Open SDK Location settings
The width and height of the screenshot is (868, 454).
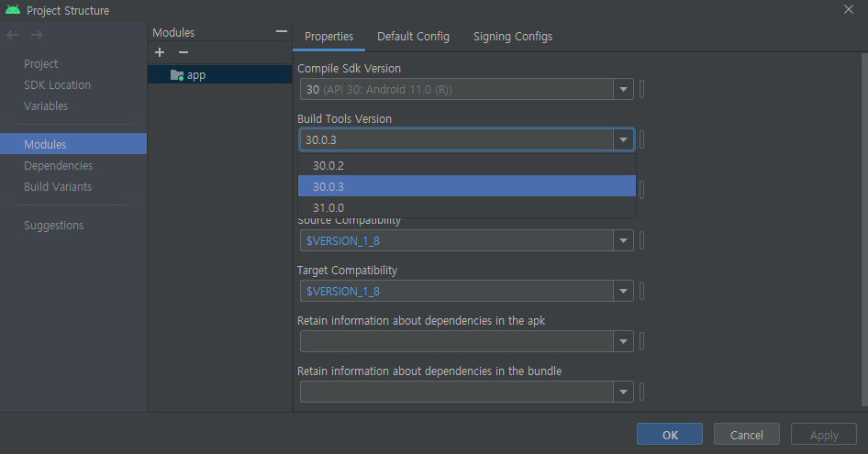click(x=57, y=84)
